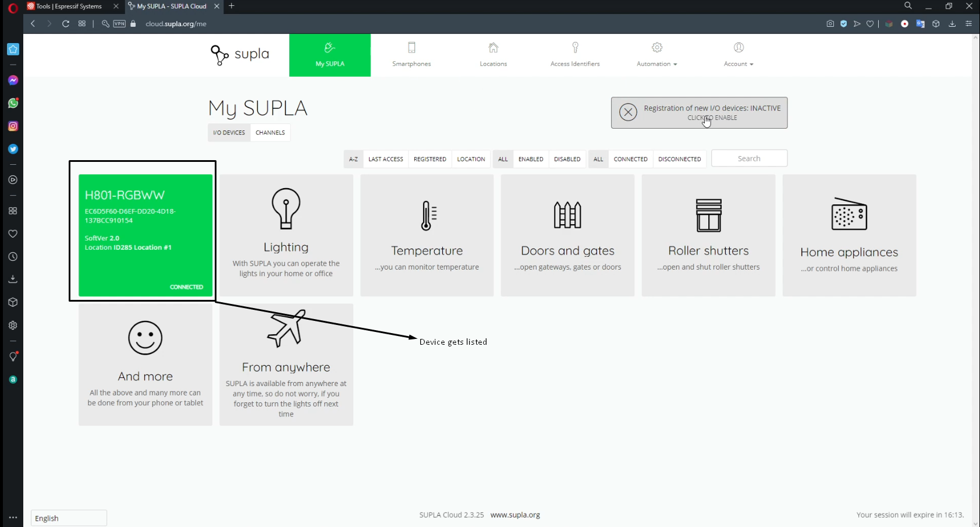Expand the Automation dropdown menu

pyautogui.click(x=657, y=55)
